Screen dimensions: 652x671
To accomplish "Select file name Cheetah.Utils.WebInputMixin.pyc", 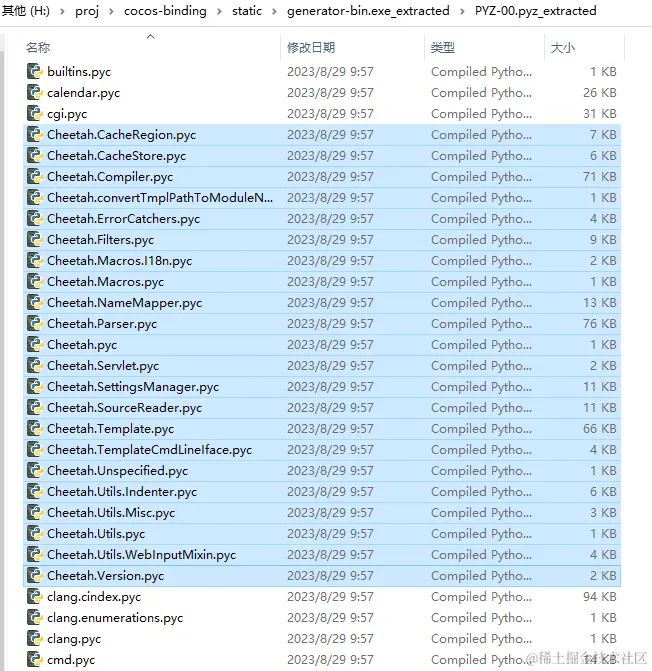I will click(142, 555).
